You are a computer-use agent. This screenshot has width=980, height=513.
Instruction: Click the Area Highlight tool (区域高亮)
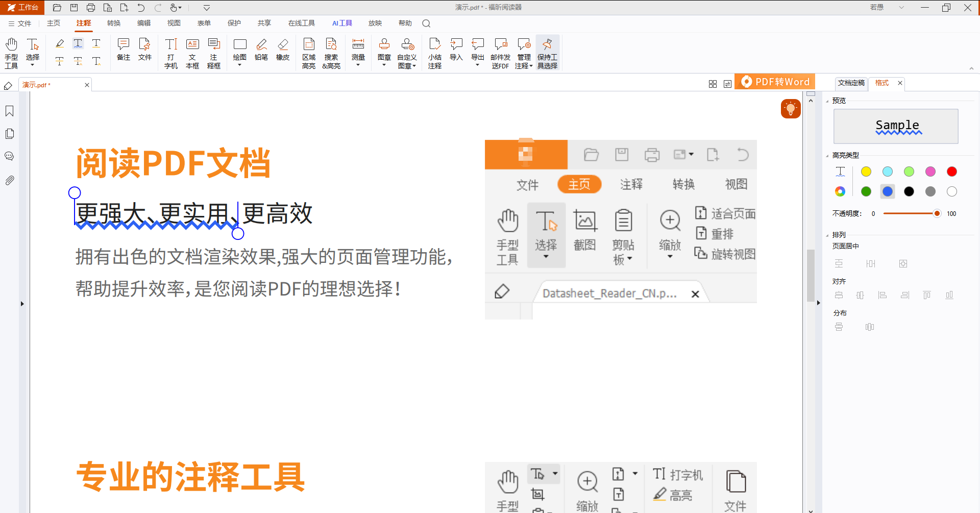pos(309,53)
